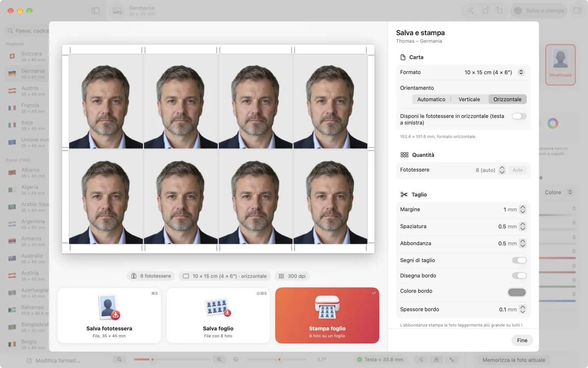Toggle the Segni di taglio switch
588x368 pixels.
pyautogui.click(x=519, y=260)
